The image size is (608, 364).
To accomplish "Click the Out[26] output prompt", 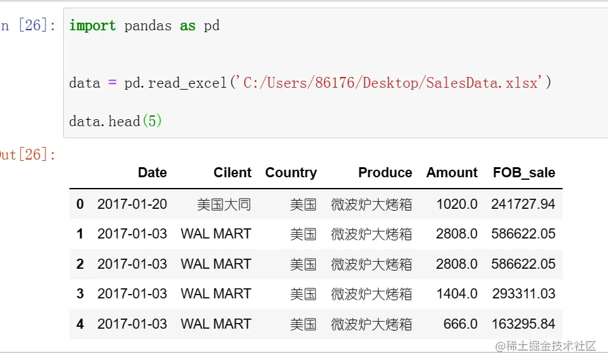I will pyautogui.click(x=28, y=155).
